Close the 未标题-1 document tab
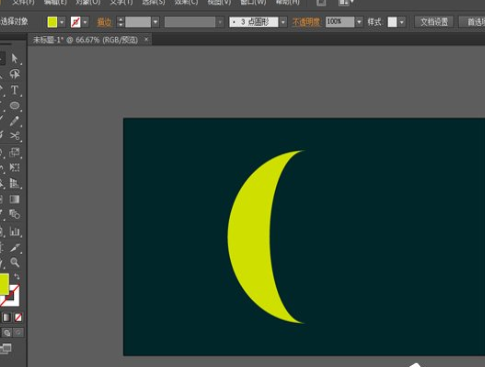485x372 pixels. point(146,40)
